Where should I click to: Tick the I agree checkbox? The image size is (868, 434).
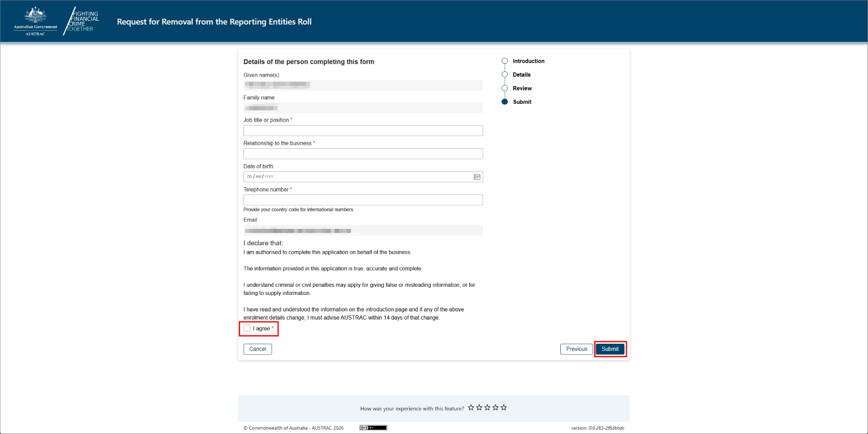click(x=247, y=328)
